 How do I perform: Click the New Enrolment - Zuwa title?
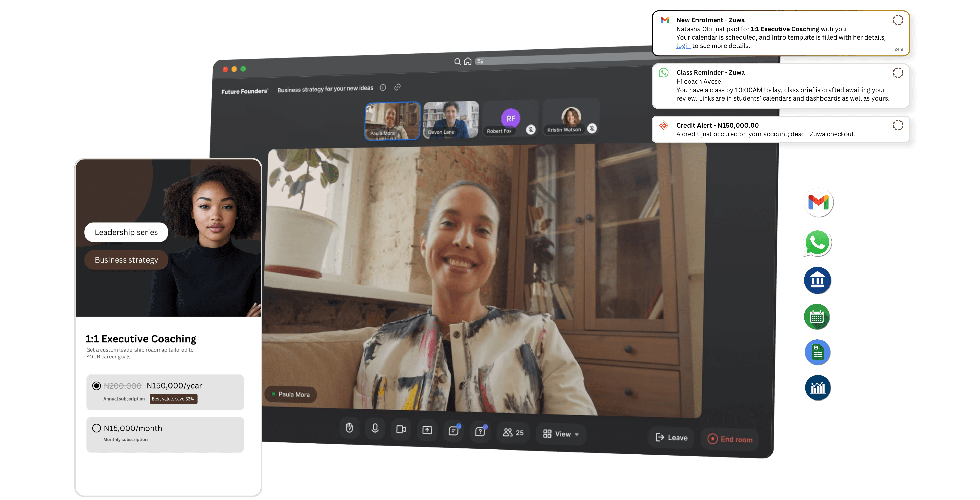pyautogui.click(x=710, y=20)
